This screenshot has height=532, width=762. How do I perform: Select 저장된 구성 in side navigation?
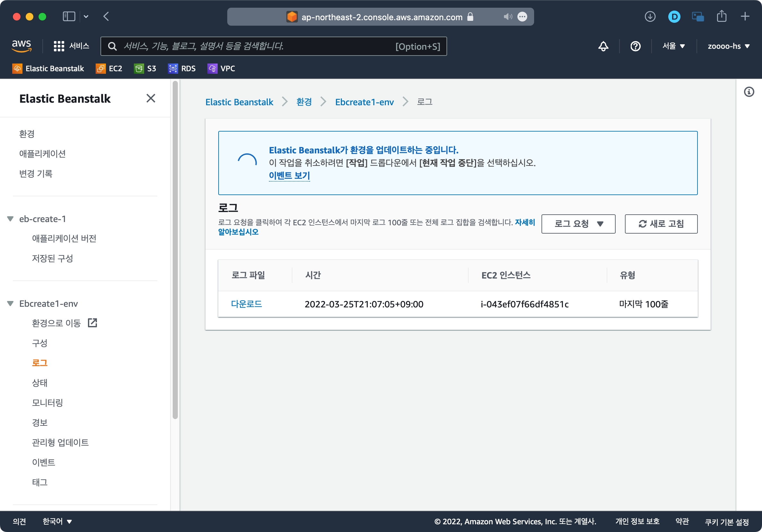coord(52,258)
